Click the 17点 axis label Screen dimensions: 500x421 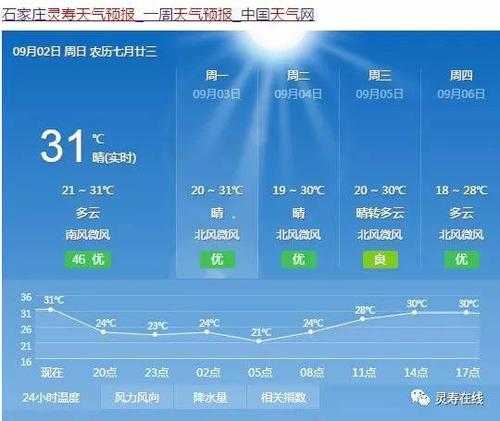[468, 372]
